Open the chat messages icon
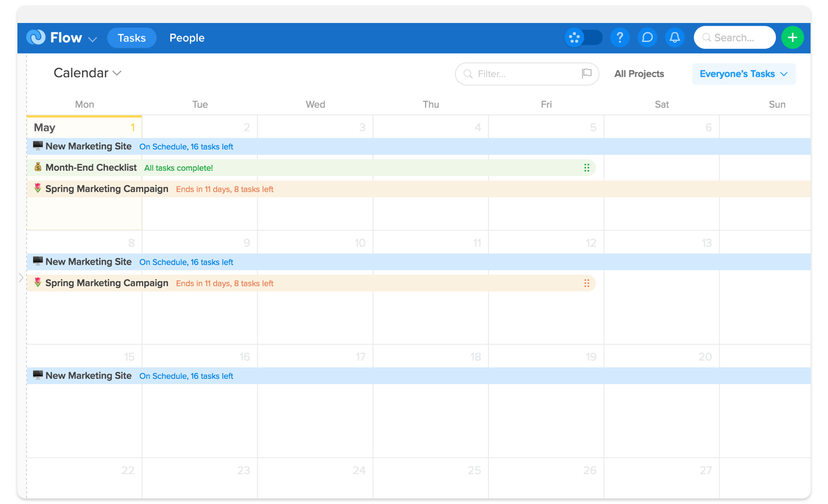The width and height of the screenshot is (828, 504). pyautogui.click(x=647, y=38)
